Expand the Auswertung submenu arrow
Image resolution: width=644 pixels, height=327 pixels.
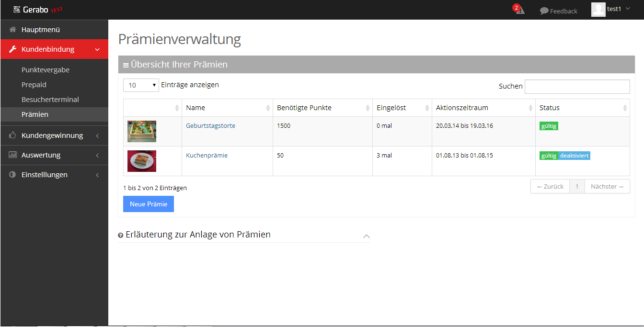click(x=97, y=156)
